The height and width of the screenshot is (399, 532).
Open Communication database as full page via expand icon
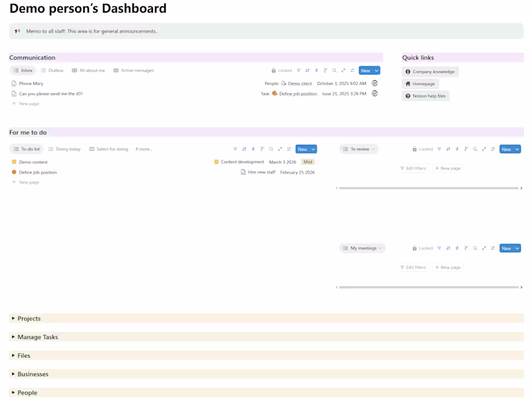(x=343, y=70)
